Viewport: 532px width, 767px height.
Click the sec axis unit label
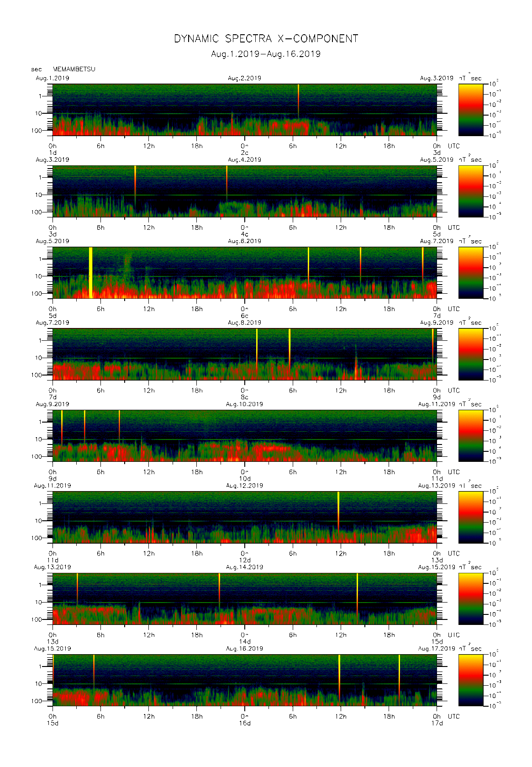37,69
